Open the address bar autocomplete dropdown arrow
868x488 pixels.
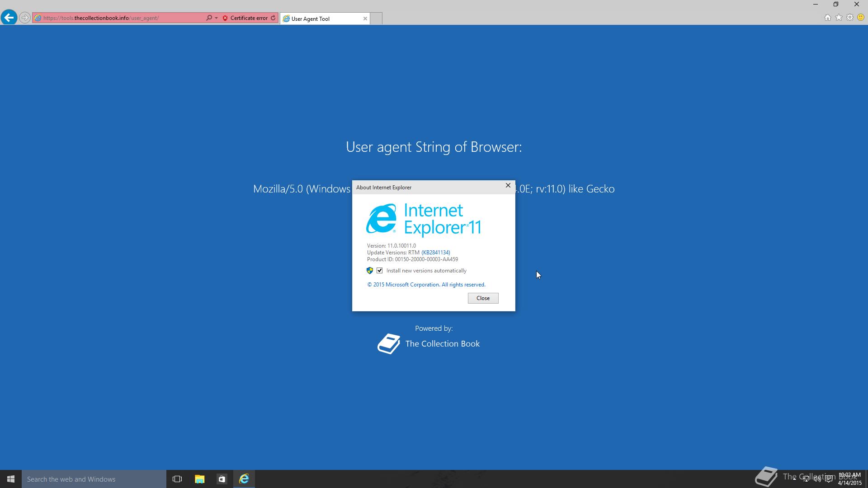pyautogui.click(x=216, y=18)
